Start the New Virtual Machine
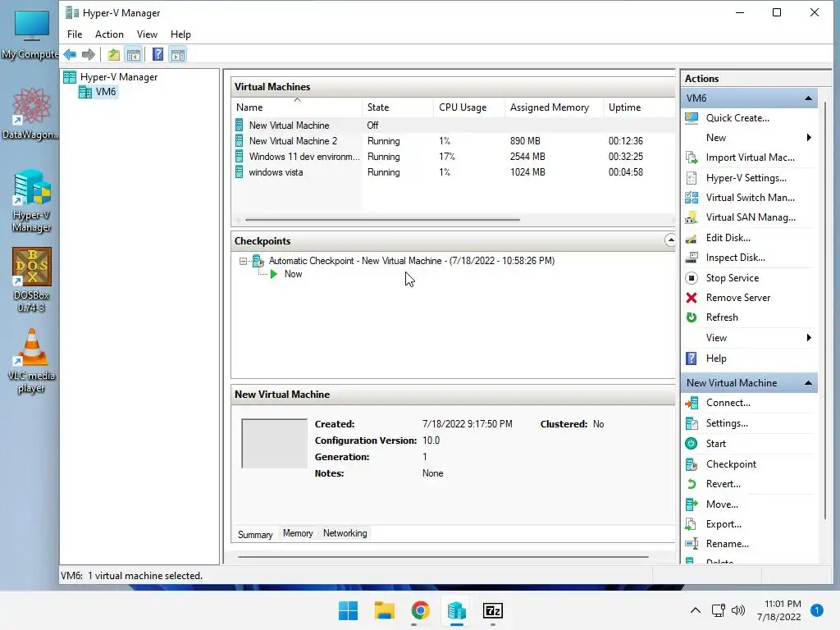Image resolution: width=840 pixels, height=630 pixels. 715,444
